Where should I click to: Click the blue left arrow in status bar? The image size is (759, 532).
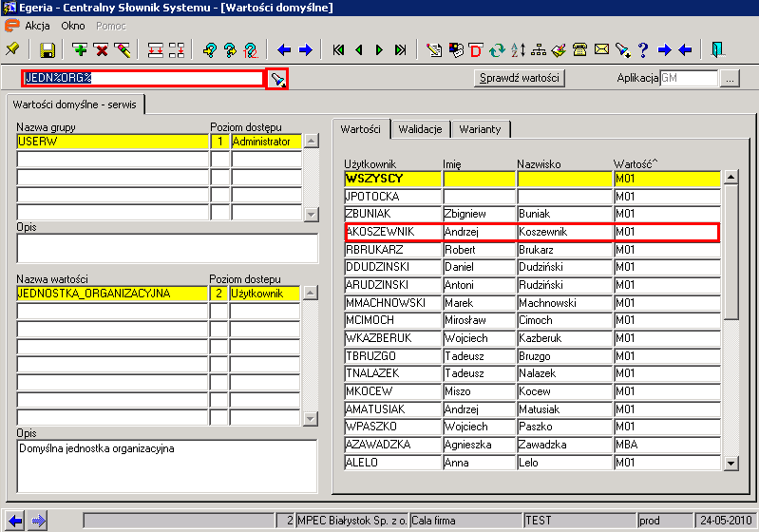[15, 521]
